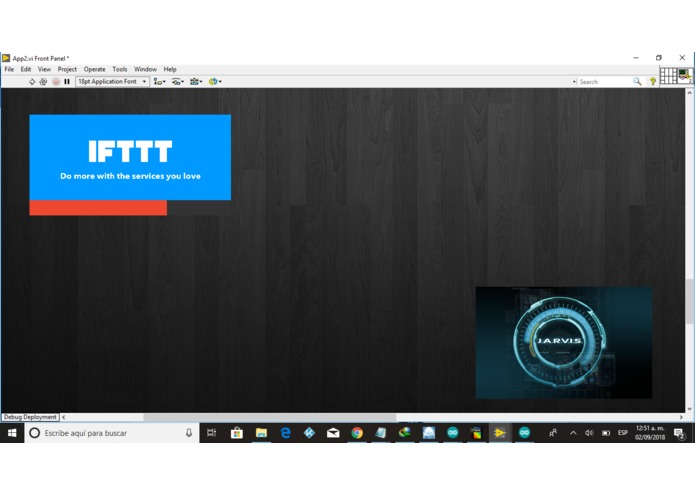The width and height of the screenshot is (695, 494).
Task: Open the colorful black-square taskbar app icon
Action: click(x=476, y=433)
